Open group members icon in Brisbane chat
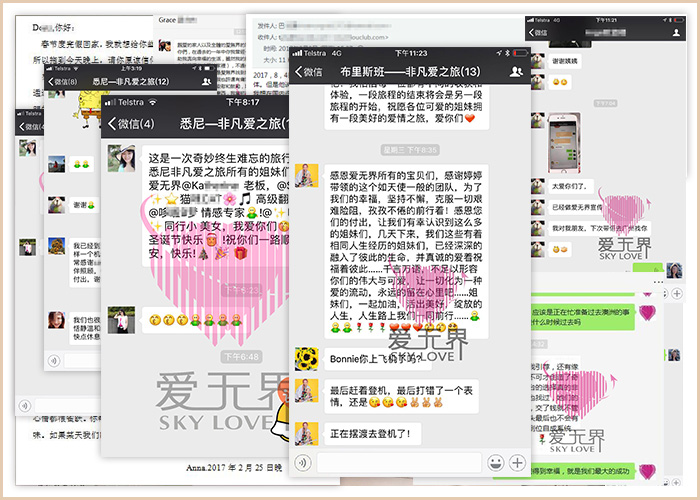This screenshot has width=700, height=500. 516,72
